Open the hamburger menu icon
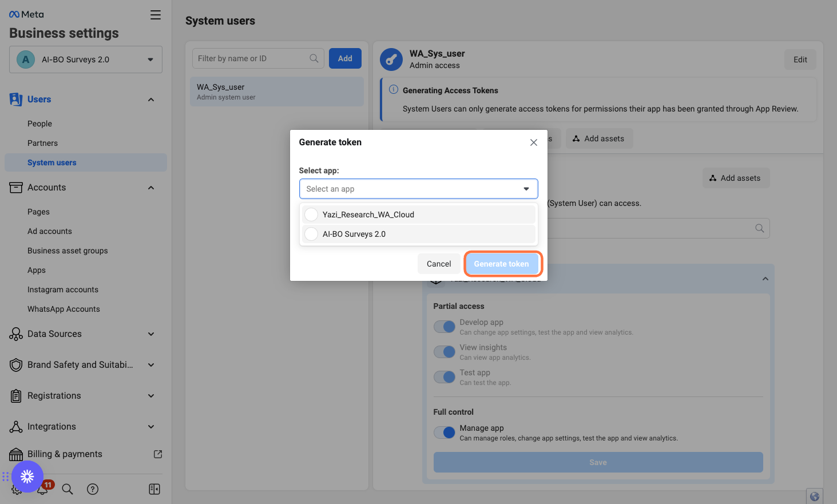The image size is (837, 504). point(156,15)
